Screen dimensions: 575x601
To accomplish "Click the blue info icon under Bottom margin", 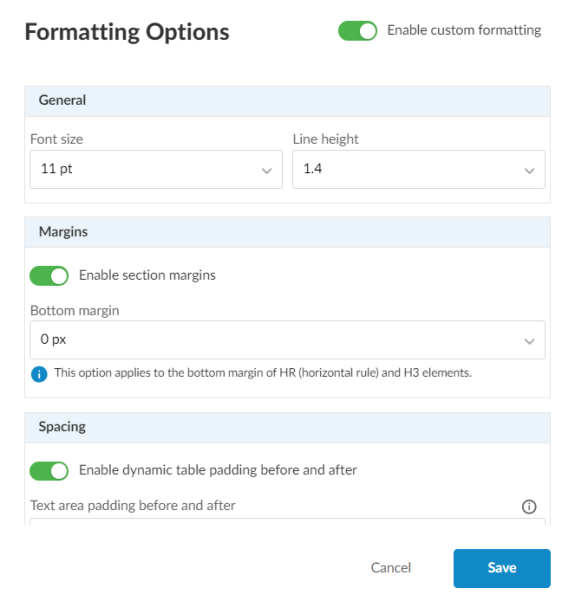I will click(39, 374).
